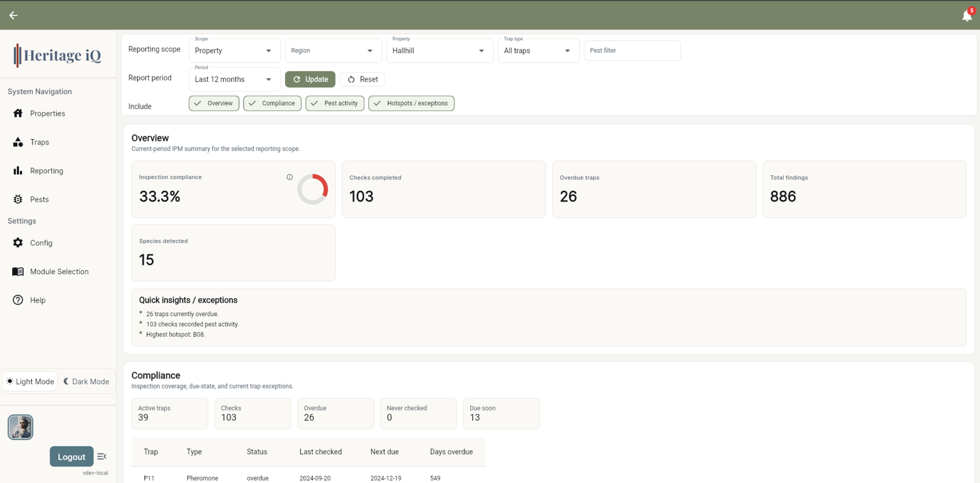Click the Pests bug icon
The width and height of the screenshot is (980, 483).
18,199
